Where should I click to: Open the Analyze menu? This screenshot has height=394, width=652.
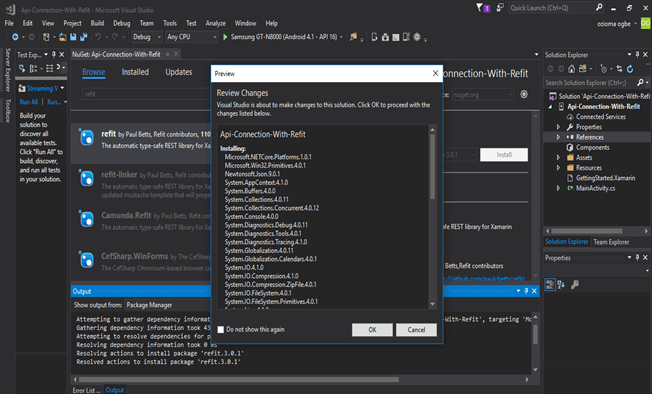coord(216,23)
